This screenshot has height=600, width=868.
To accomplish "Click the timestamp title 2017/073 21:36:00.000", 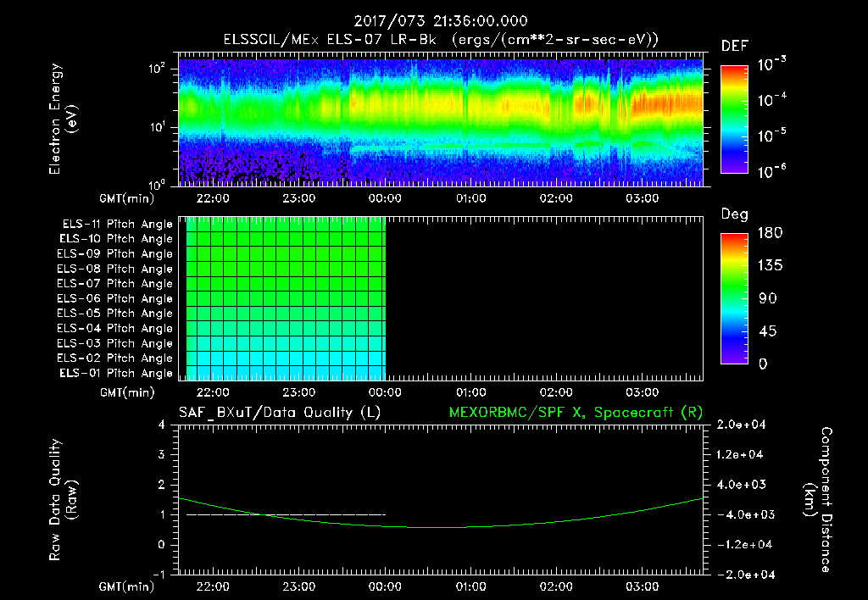I will click(x=441, y=21).
